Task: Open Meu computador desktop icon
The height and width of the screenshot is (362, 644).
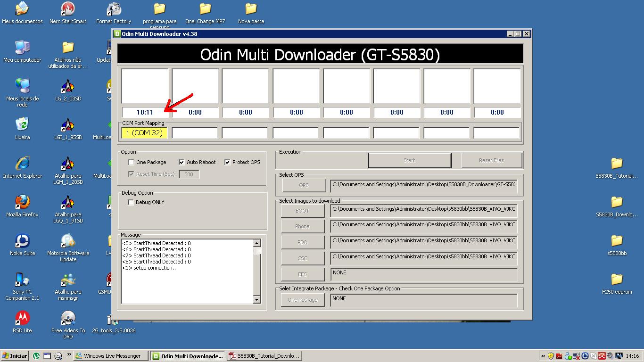Action: click(x=22, y=52)
